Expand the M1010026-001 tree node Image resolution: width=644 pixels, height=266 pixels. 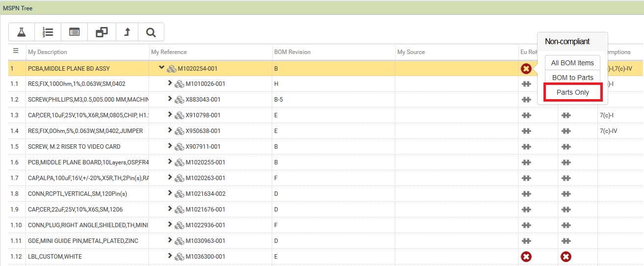[x=170, y=84]
